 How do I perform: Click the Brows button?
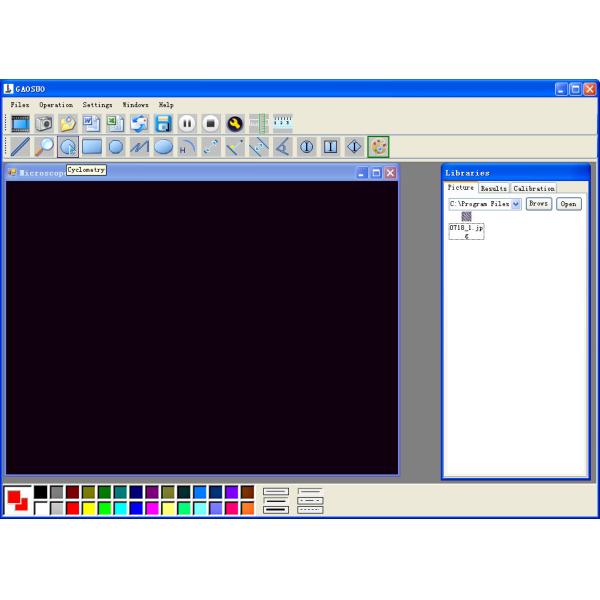coord(539,204)
